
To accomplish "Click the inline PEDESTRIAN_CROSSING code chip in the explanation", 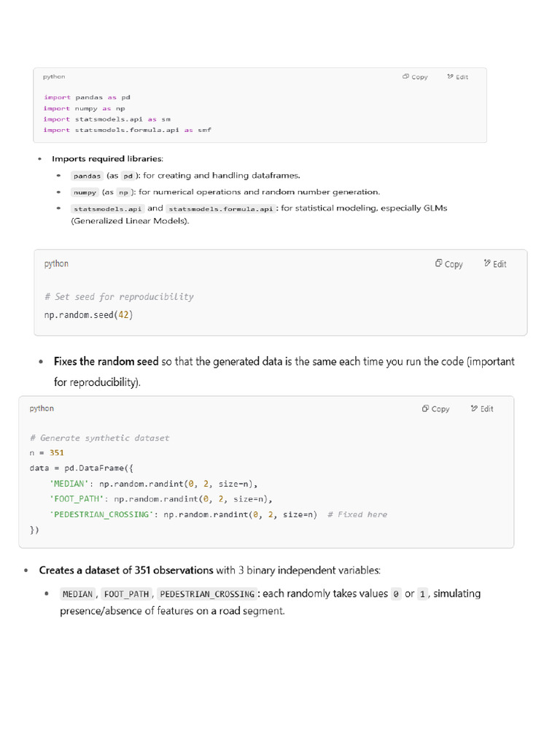I will point(207,594).
